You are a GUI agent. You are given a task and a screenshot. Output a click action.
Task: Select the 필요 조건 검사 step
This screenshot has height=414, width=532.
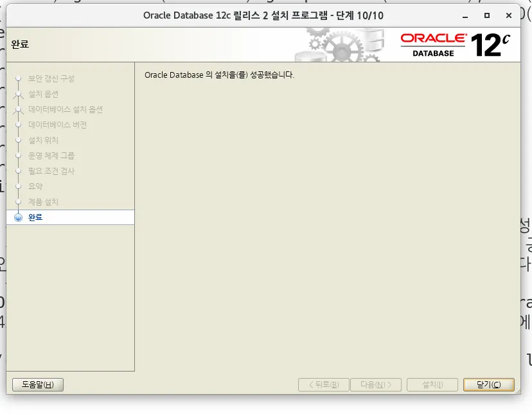[x=51, y=171]
